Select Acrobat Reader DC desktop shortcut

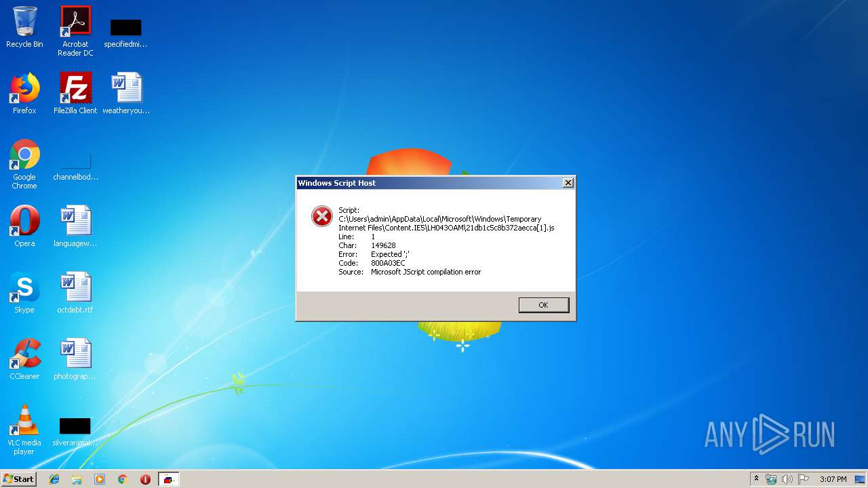point(75,31)
